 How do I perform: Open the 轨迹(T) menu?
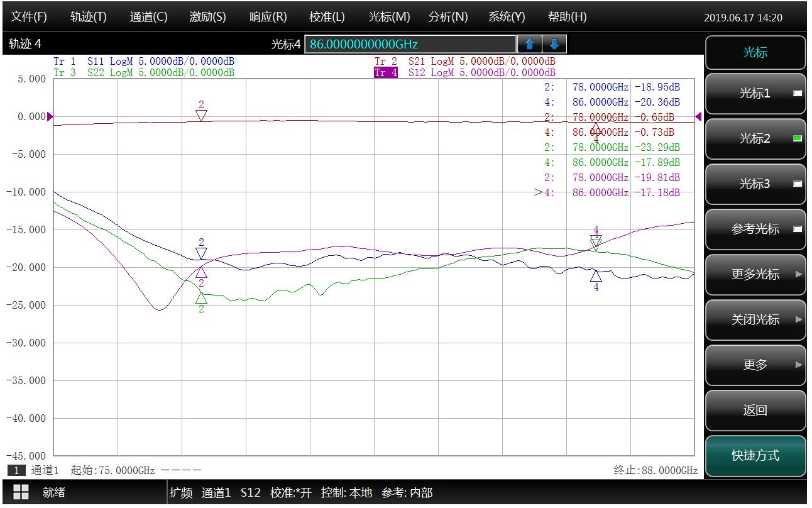click(x=89, y=17)
